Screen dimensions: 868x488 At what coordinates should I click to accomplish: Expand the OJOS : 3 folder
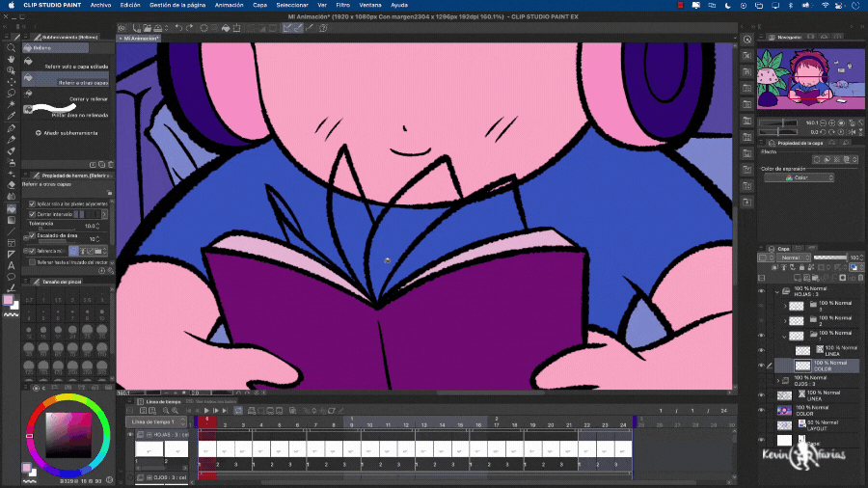[x=777, y=381]
